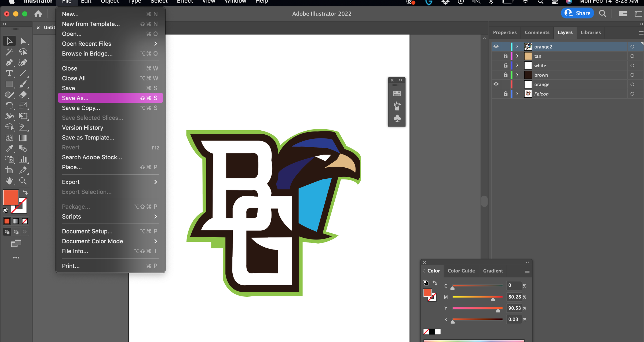
Task: Click the Share button
Action: tap(577, 13)
